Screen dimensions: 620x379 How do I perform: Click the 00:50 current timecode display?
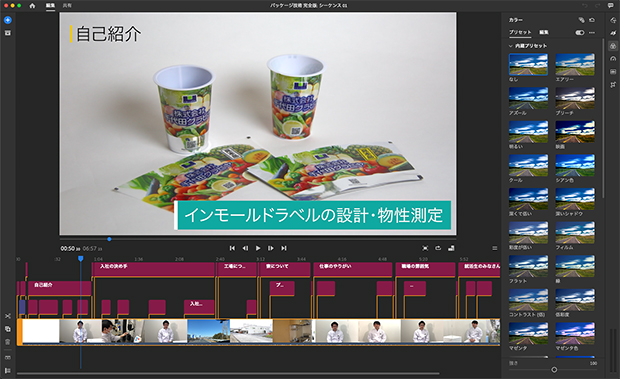point(70,249)
